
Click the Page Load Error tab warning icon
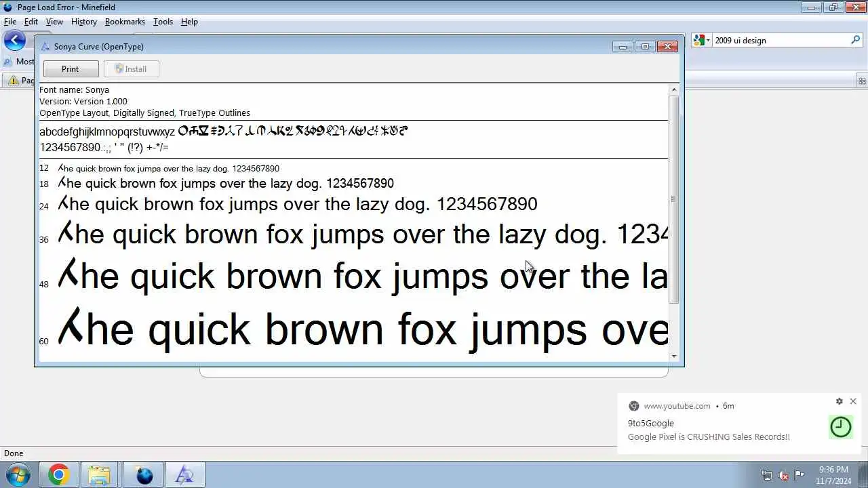coord(14,80)
